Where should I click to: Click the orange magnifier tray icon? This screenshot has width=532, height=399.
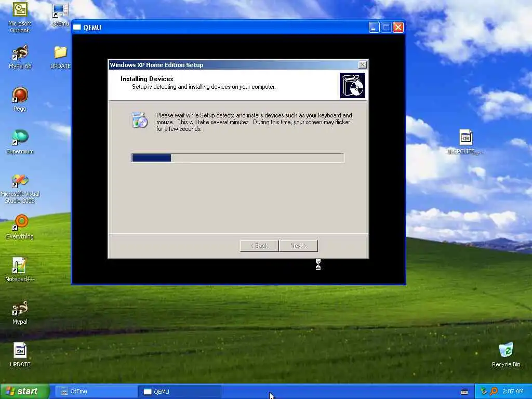point(494,391)
